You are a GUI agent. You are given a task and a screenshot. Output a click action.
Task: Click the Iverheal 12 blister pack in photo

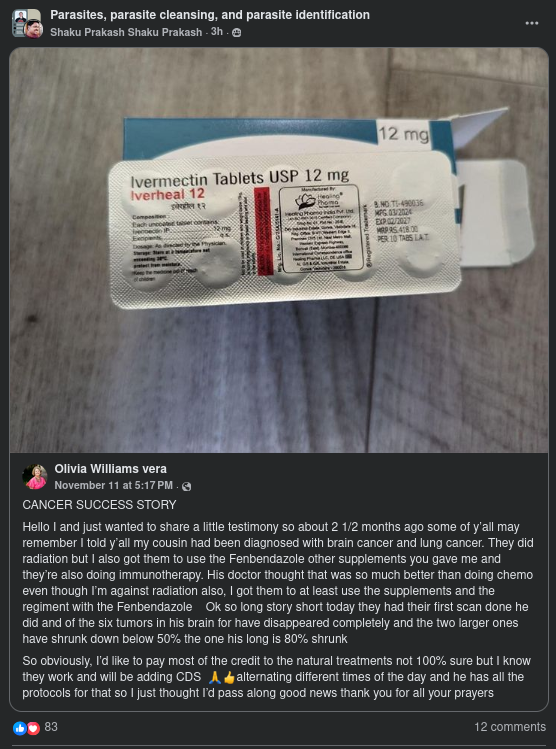pyautogui.click(x=285, y=230)
